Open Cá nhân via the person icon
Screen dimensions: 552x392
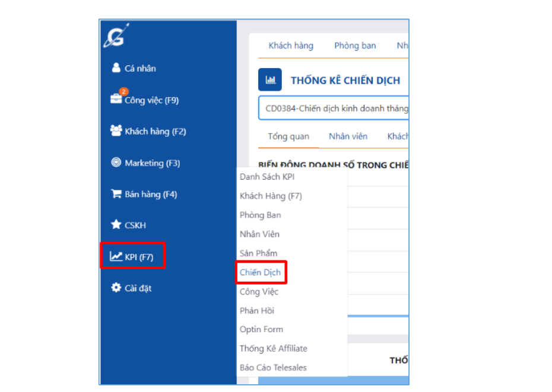click(x=116, y=68)
